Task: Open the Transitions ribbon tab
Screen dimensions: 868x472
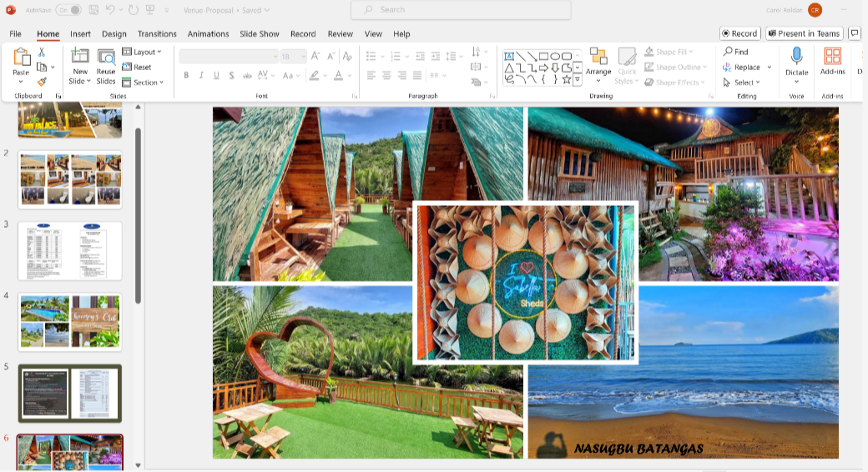Action: coord(157,34)
